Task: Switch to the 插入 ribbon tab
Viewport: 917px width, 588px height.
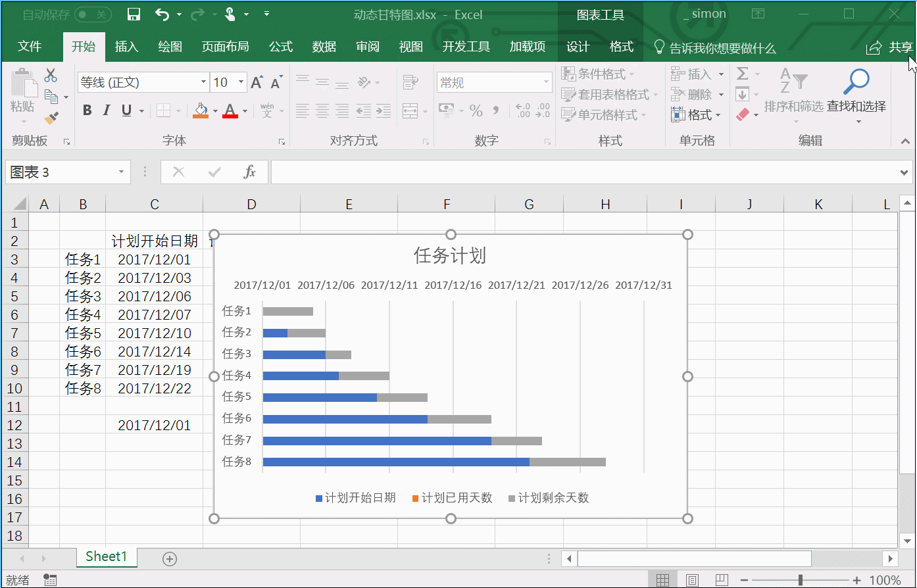Action: click(x=126, y=46)
